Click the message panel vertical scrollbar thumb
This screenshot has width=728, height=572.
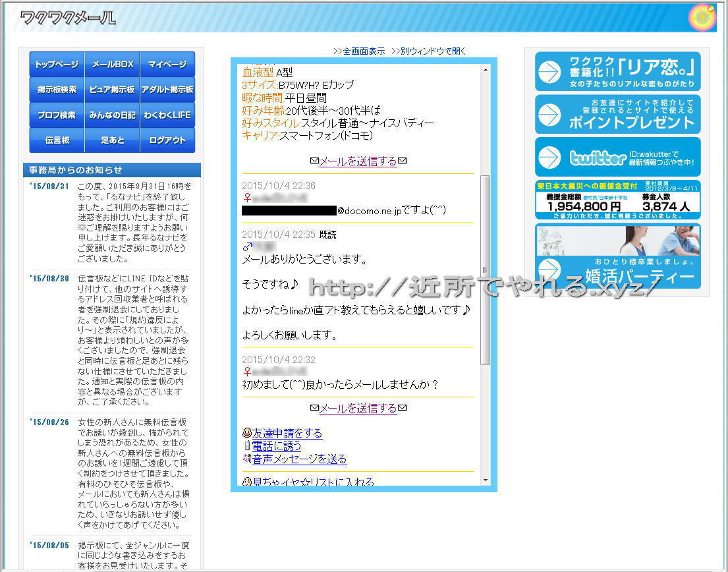click(486, 270)
